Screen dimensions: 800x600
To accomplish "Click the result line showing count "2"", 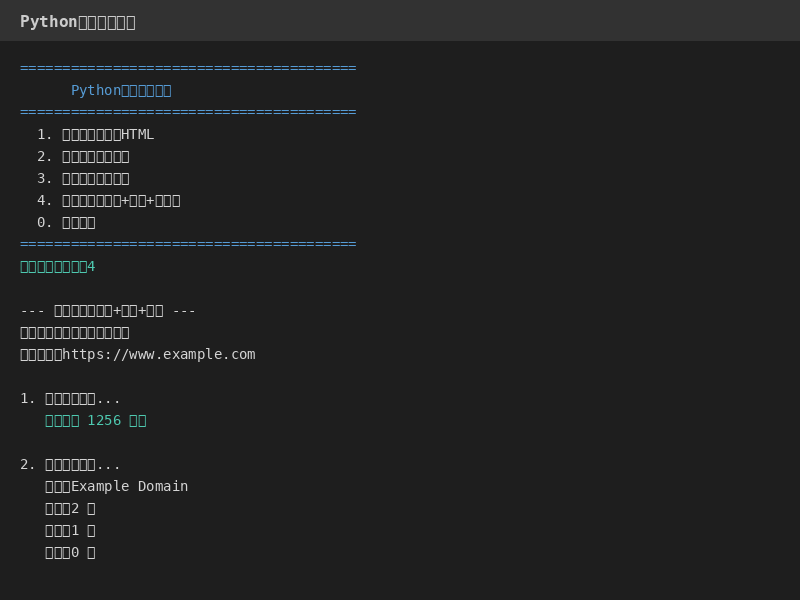I will (70, 509).
